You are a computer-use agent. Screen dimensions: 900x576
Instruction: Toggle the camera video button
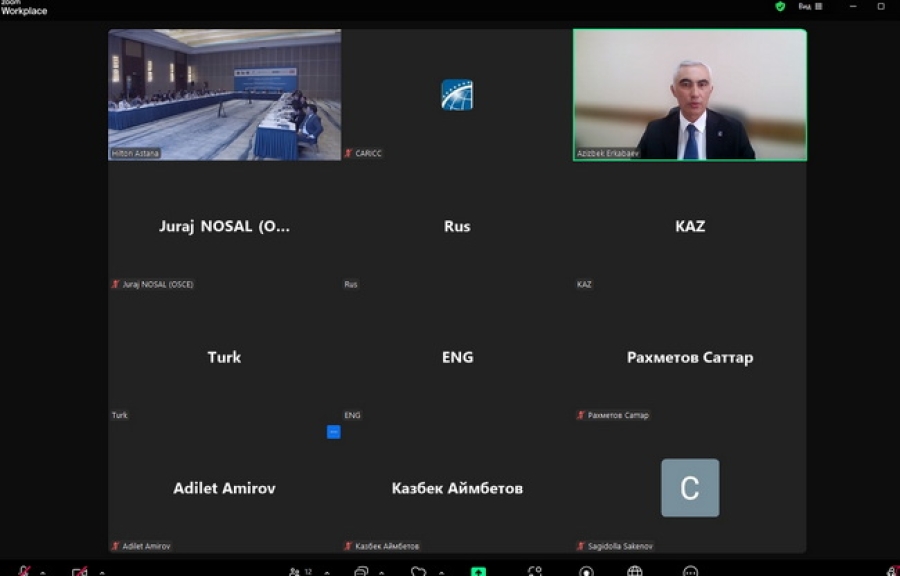click(80, 571)
